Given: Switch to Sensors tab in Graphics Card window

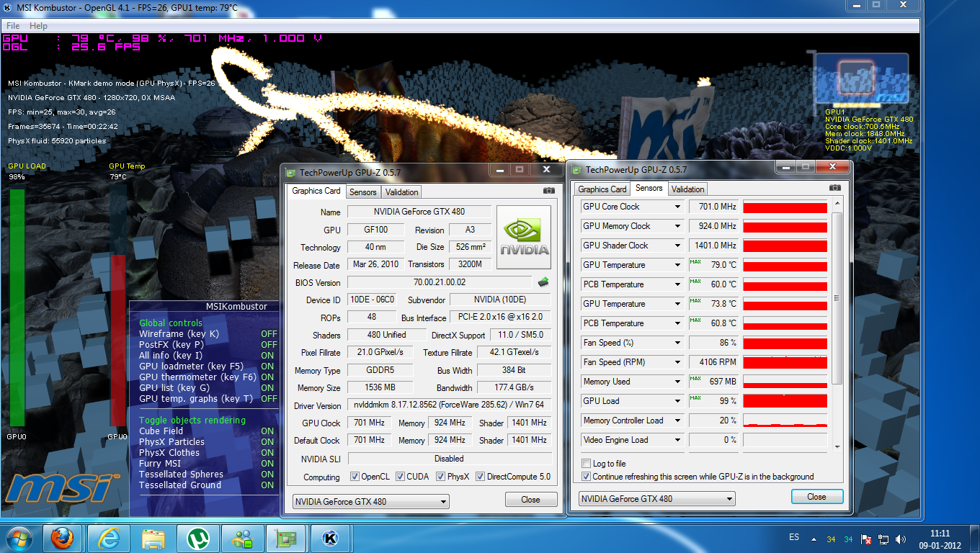Looking at the screenshot, I should tap(363, 192).
